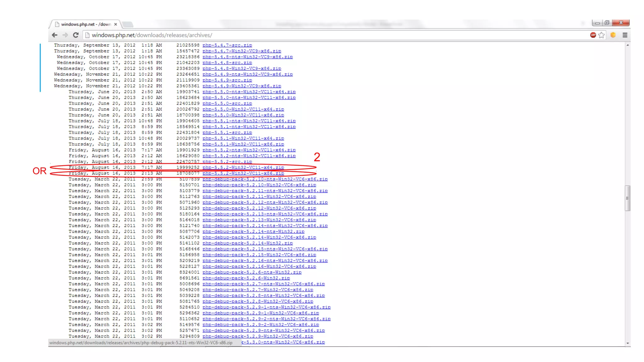644x362 pixels.
Task: Click the vertical scrollbar thumb
Action: [627, 198]
